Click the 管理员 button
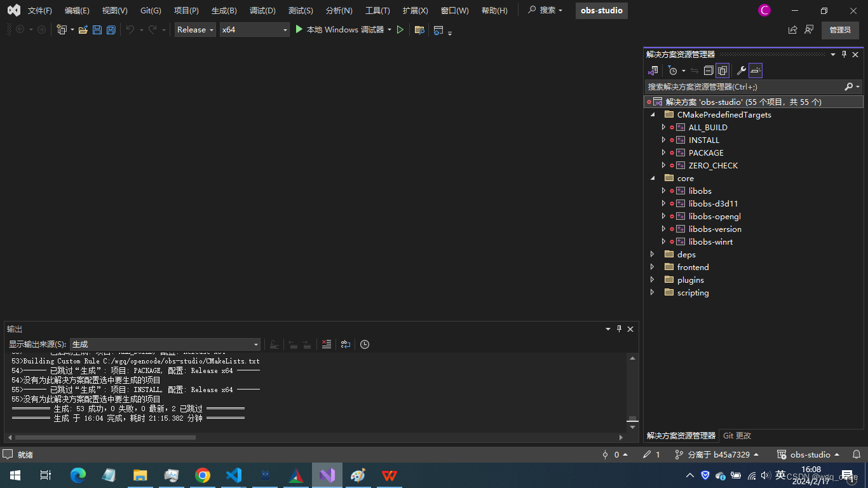The height and width of the screenshot is (488, 868). [x=840, y=30]
